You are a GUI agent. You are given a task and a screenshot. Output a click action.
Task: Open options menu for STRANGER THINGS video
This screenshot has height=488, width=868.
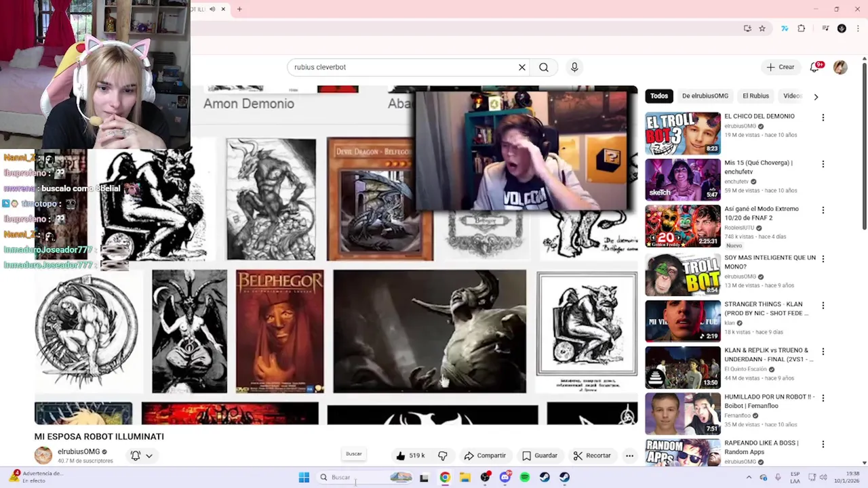(823, 306)
